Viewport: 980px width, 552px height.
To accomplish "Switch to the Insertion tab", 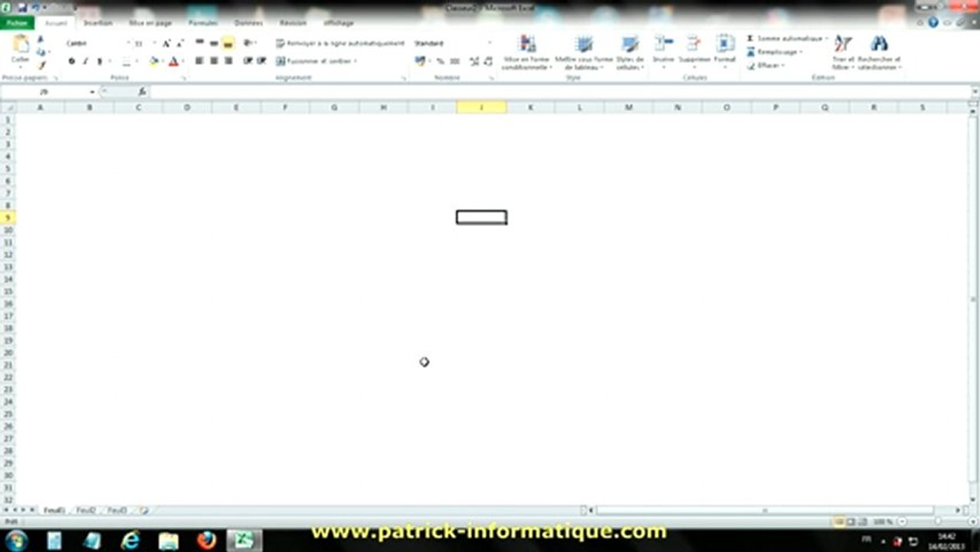I will 98,23.
